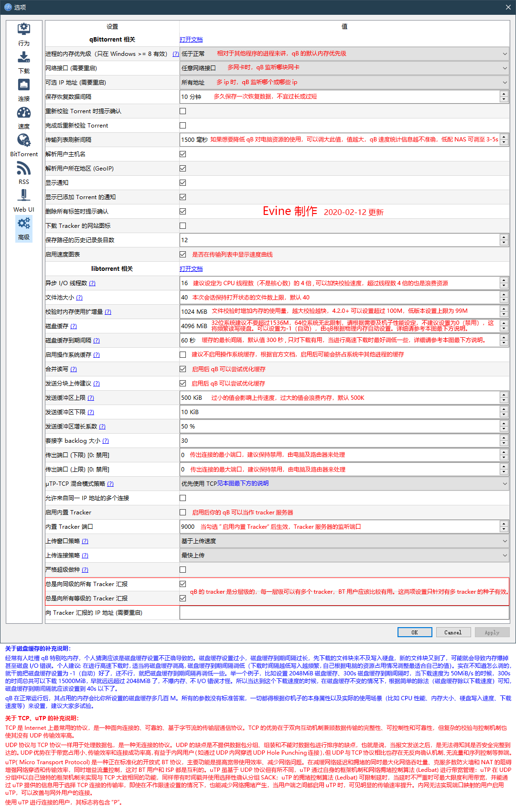This screenshot has height=812, width=516.
Task: Open the RSS feed settings icon
Action: [x=24, y=168]
